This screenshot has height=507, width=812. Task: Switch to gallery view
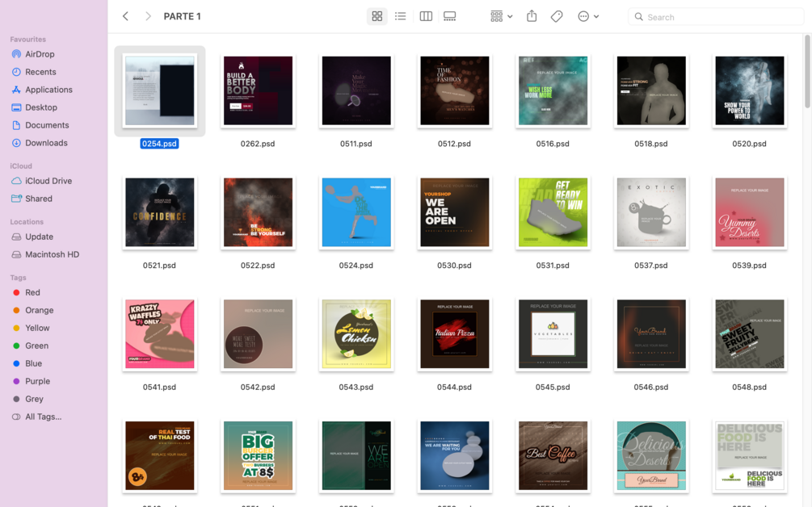click(x=449, y=17)
